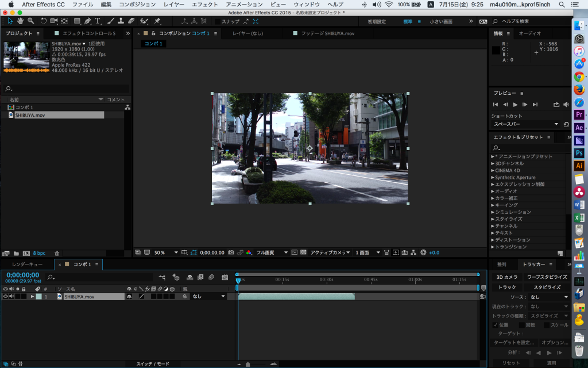Delete selected item with project trash icon
The width and height of the screenshot is (588, 368).
[57, 253]
